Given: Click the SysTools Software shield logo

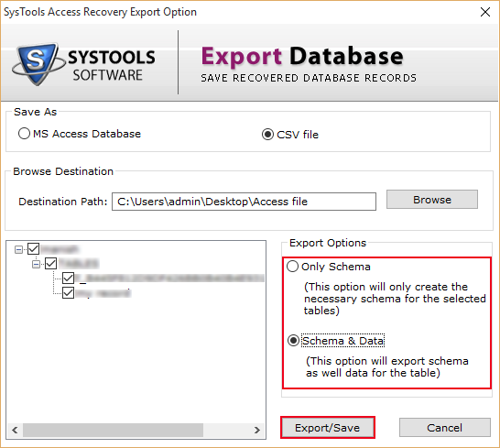Looking at the screenshot, I should click(38, 65).
